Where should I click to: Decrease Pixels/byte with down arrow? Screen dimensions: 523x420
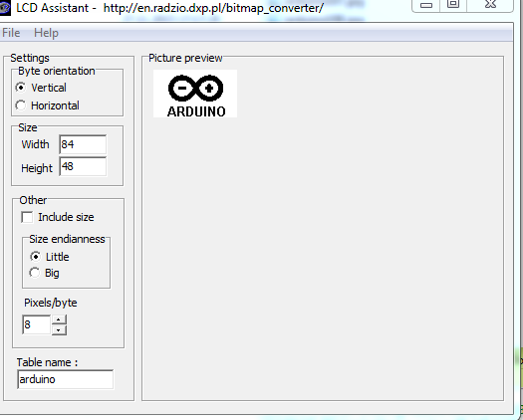pos(59,330)
